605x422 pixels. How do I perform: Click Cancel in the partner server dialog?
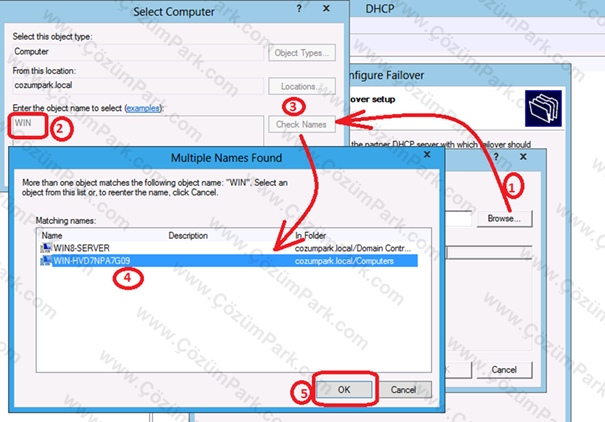coord(504,370)
